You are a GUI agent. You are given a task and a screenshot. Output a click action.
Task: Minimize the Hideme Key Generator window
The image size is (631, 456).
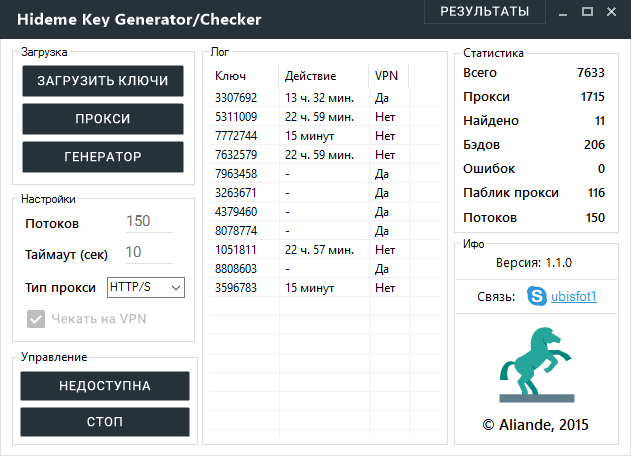[x=560, y=12]
